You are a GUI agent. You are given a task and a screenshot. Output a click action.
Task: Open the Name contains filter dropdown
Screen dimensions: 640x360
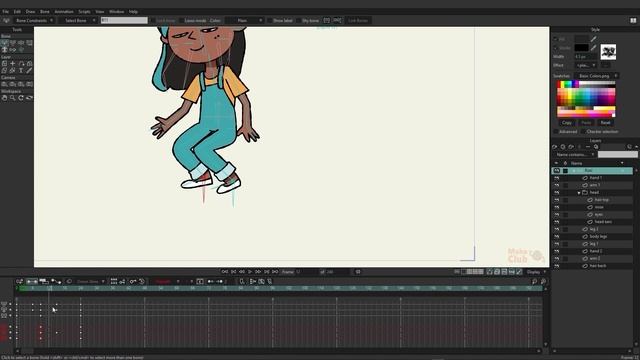575,155
